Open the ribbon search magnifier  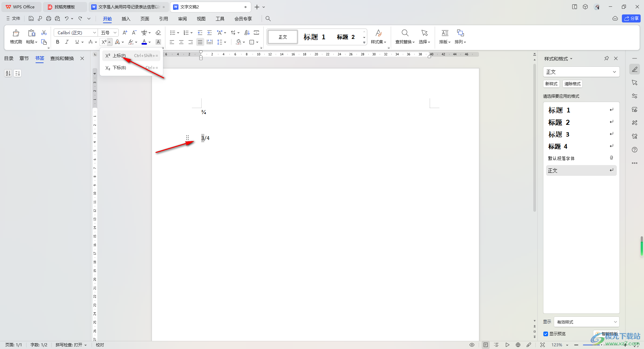(x=268, y=18)
